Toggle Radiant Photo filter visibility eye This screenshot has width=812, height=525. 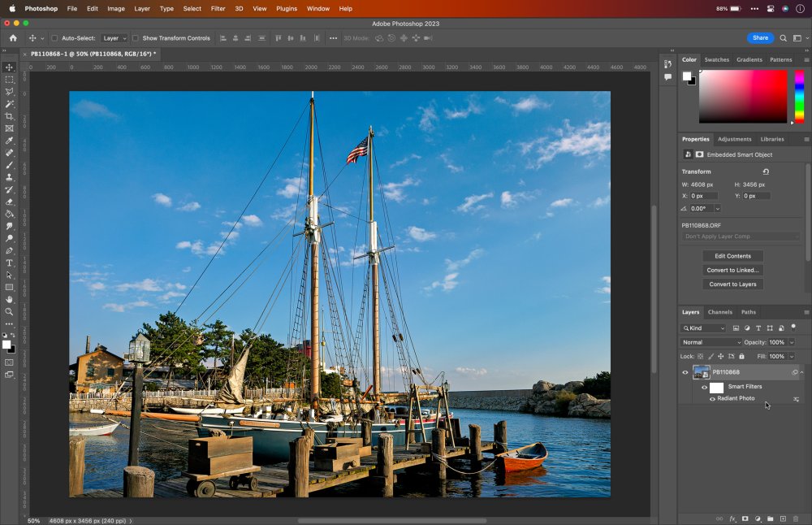pos(712,399)
